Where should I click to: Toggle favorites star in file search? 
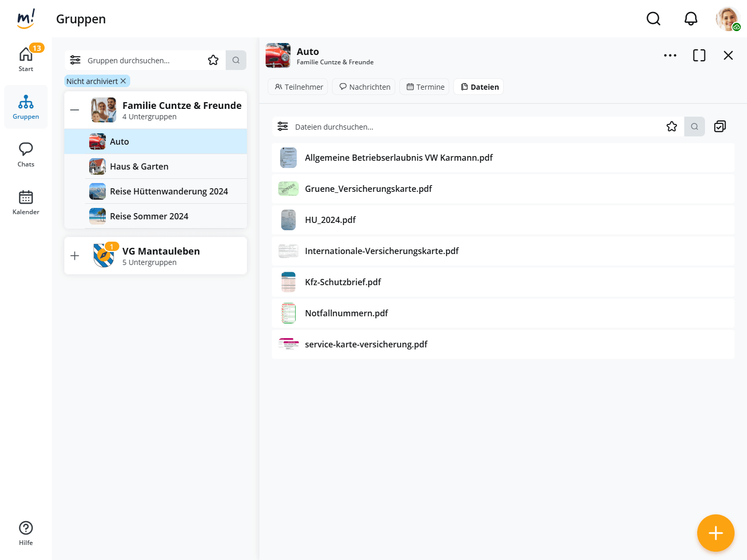tap(671, 127)
